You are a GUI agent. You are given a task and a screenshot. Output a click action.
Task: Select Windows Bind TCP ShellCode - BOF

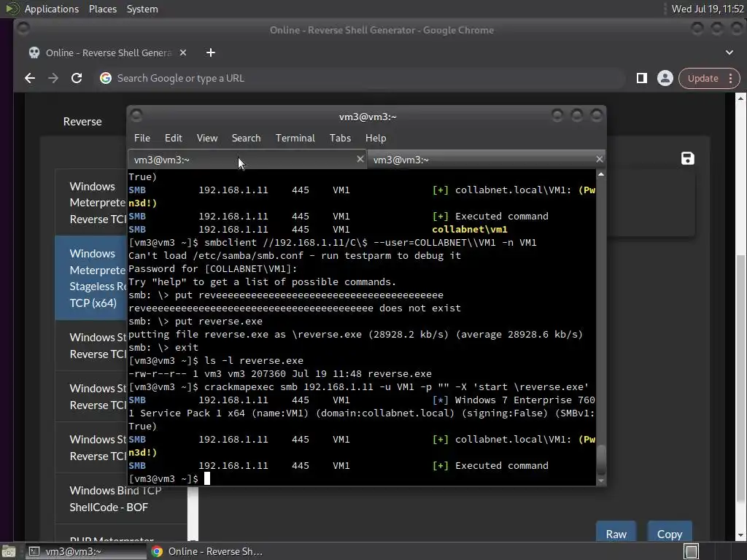[x=116, y=499]
